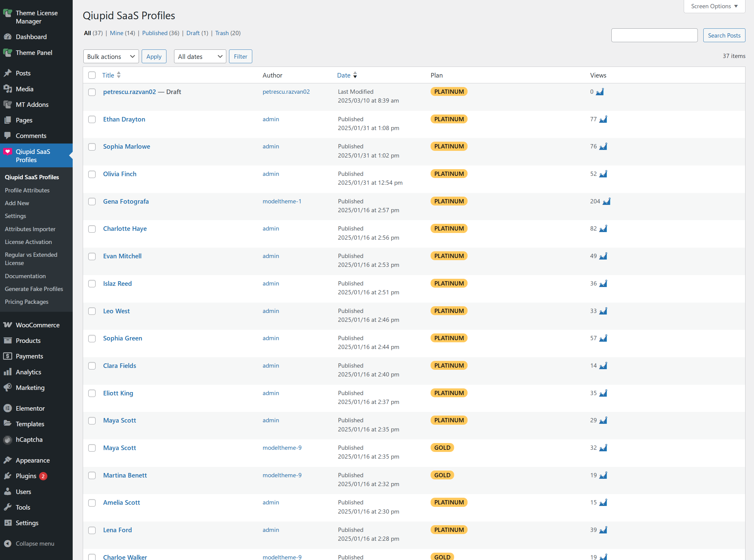This screenshot has height=560, width=754.
Task: Show Draft (1) profiles
Action: pyautogui.click(x=197, y=33)
